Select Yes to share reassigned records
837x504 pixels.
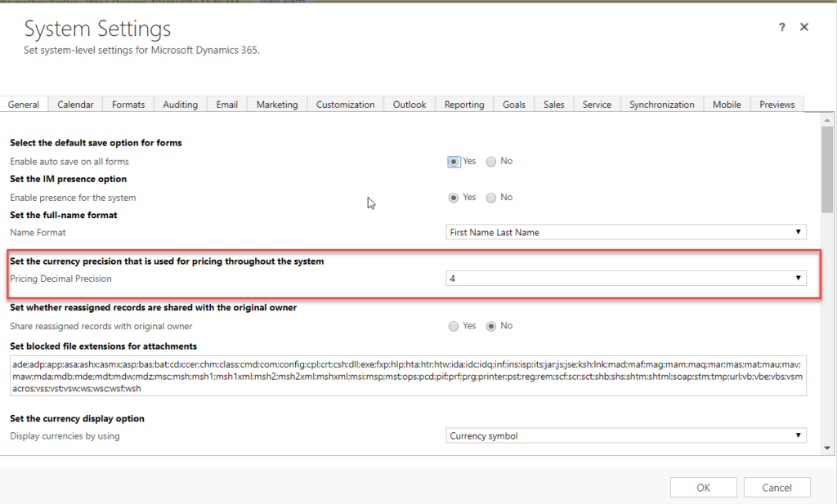[x=454, y=326]
